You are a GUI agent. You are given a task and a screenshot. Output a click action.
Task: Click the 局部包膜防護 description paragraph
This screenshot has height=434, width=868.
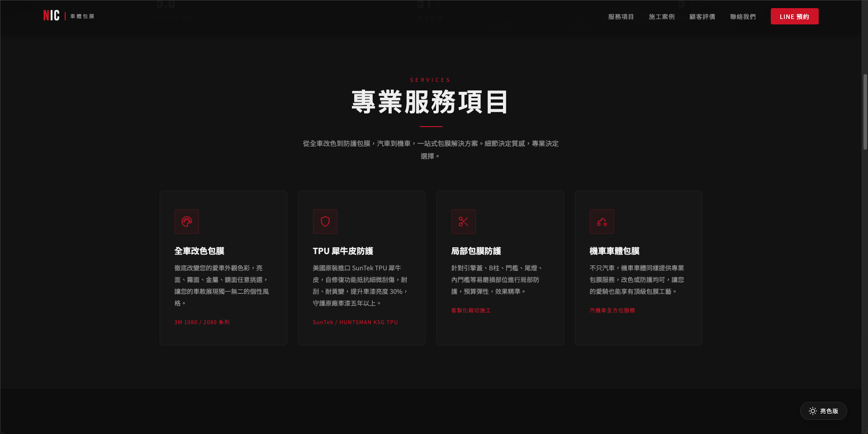pos(498,280)
